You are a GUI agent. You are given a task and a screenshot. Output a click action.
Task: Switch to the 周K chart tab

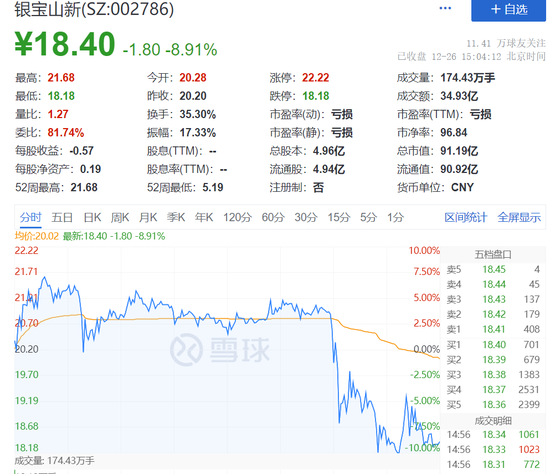click(120, 218)
